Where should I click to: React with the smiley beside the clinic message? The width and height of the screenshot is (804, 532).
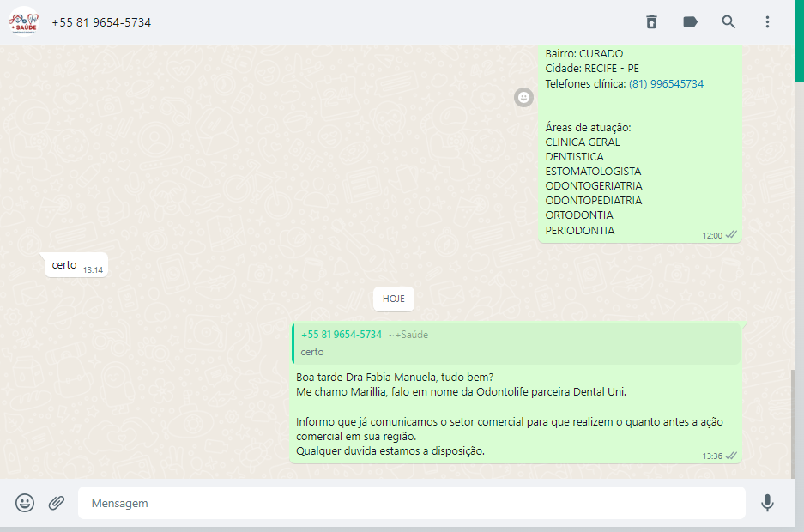point(523,97)
